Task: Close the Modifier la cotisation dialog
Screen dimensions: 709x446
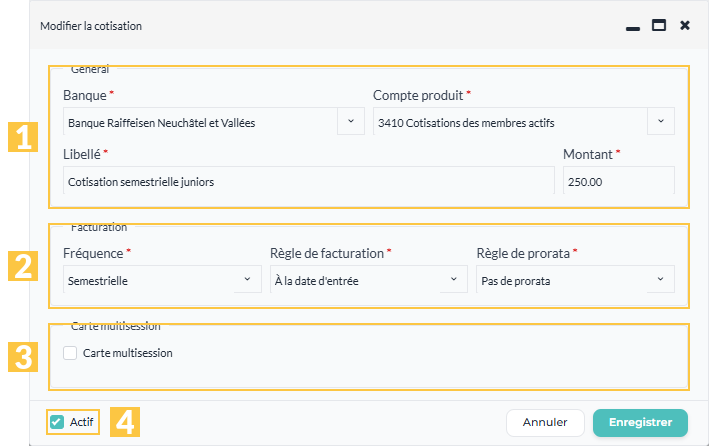Action: 685,25
